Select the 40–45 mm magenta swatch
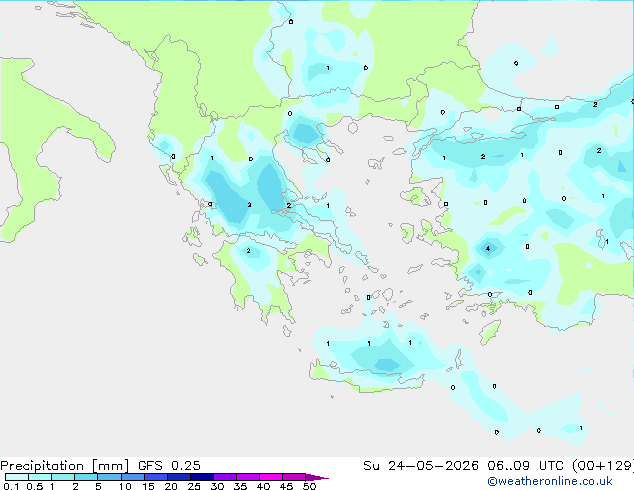This screenshot has width=634, height=490. coord(271,477)
